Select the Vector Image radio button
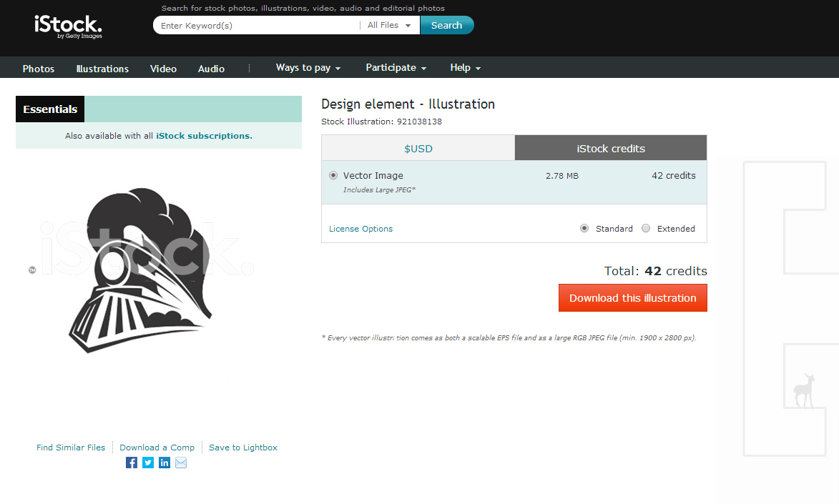Image resolution: width=839 pixels, height=504 pixels. [333, 175]
